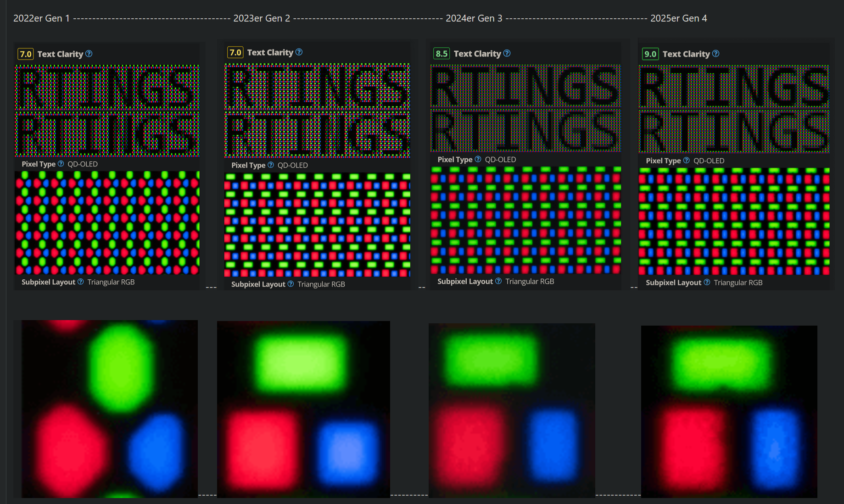Click the Gen 3 enlarged single-pixel closeup
Viewport: 844px width, 504px height.
[512, 410]
